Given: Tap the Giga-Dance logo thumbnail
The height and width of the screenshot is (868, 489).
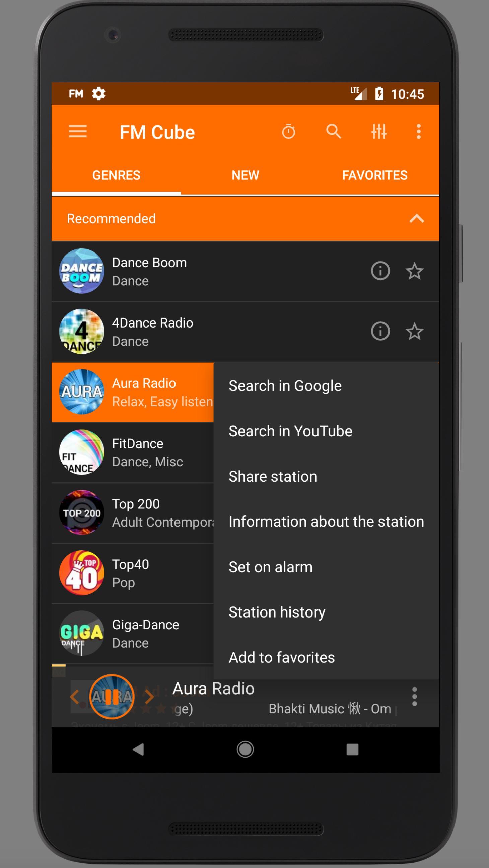Looking at the screenshot, I should tap(82, 633).
